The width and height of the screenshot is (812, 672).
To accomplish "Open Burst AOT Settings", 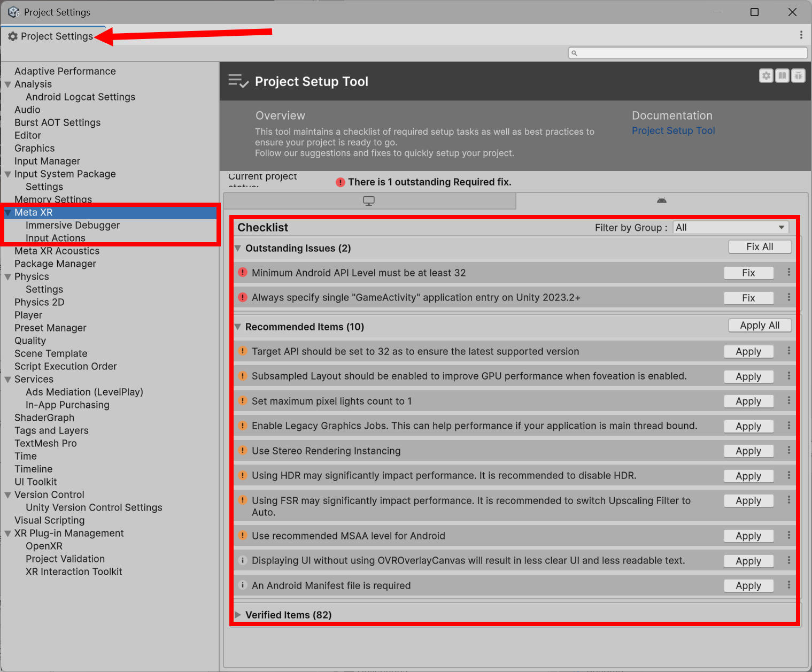I will click(x=57, y=122).
